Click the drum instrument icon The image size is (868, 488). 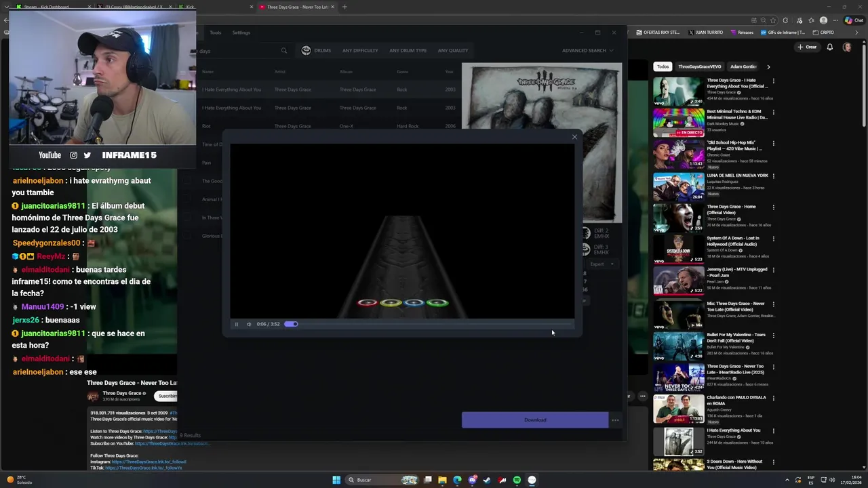(x=306, y=50)
